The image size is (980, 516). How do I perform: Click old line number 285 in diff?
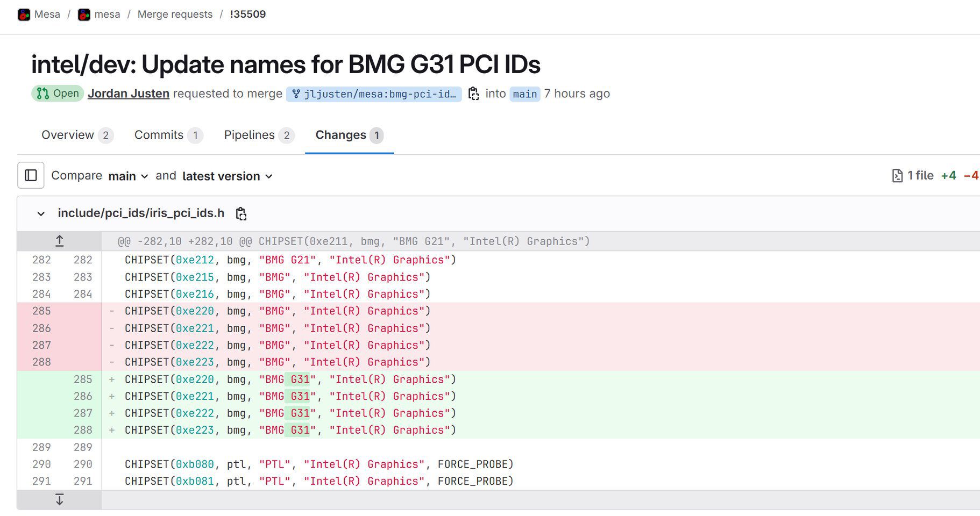point(41,311)
